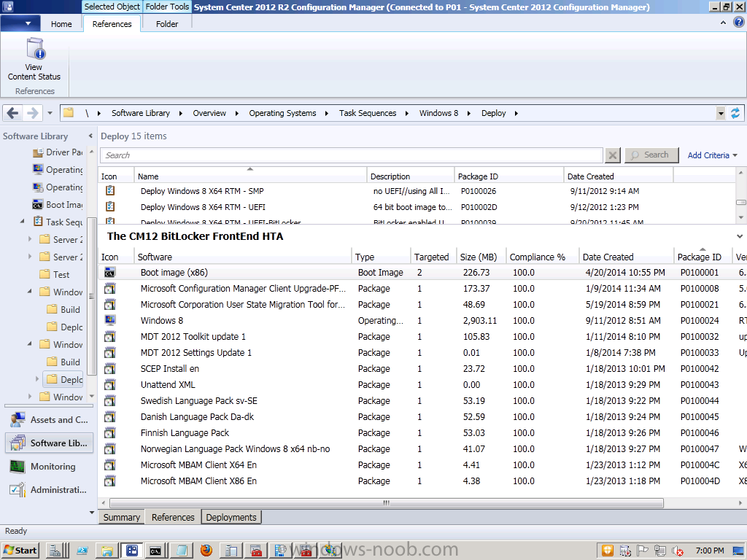The image size is (747, 560).
Task: Click the volume muted tray icon
Action: [x=678, y=551]
